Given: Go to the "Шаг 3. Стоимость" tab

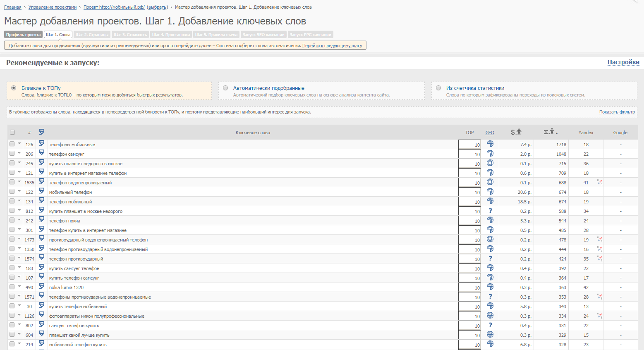Looking at the screenshot, I should [x=130, y=35].
